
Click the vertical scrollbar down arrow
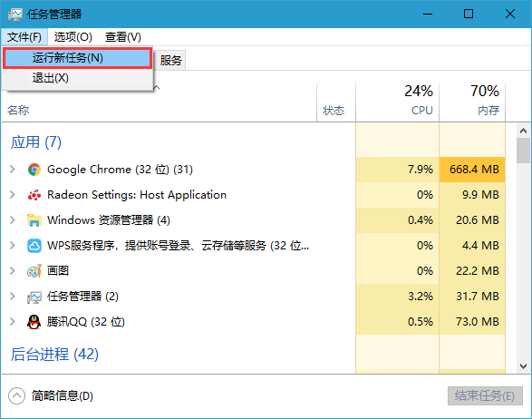(x=523, y=366)
